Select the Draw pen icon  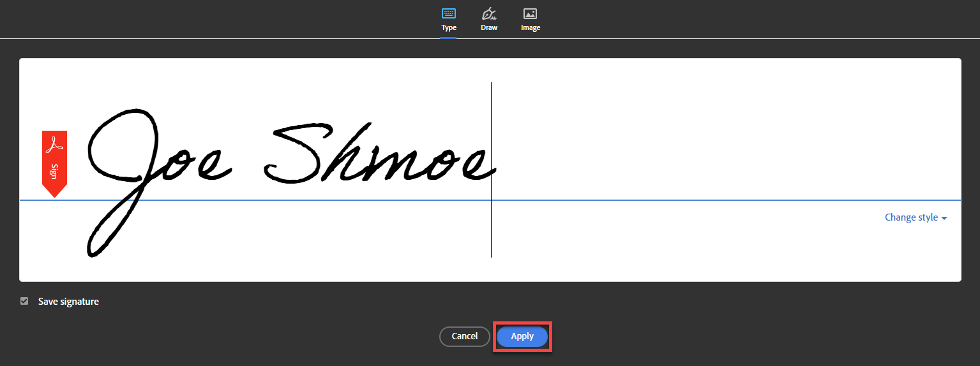coord(489,13)
